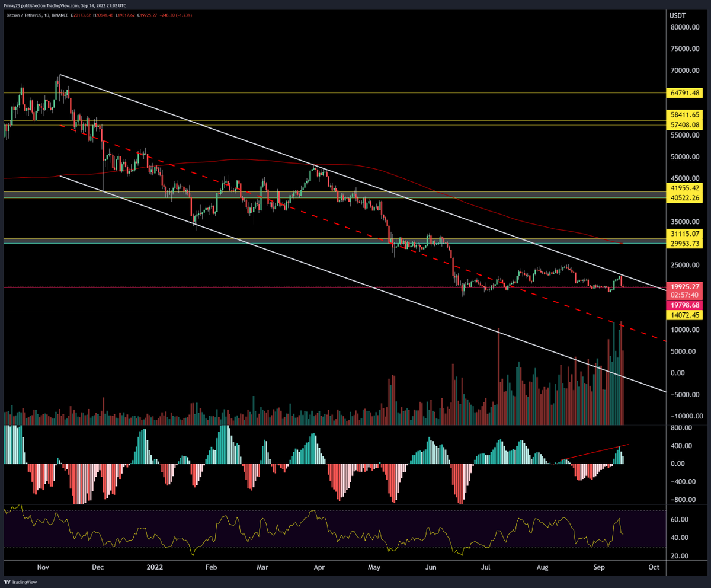This screenshot has height=588, width=711.
Task: Click the "Pmray23" author name in the header
Action: point(12,5)
